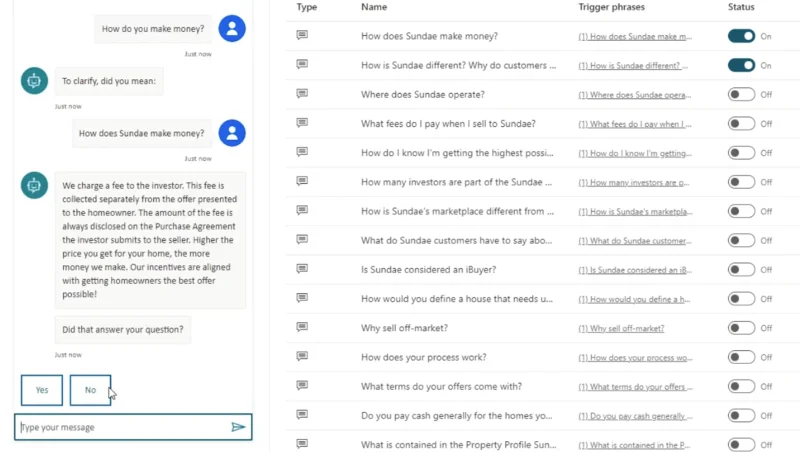Click topic icon for 'What do Sundae customers have to say' row

302,239
